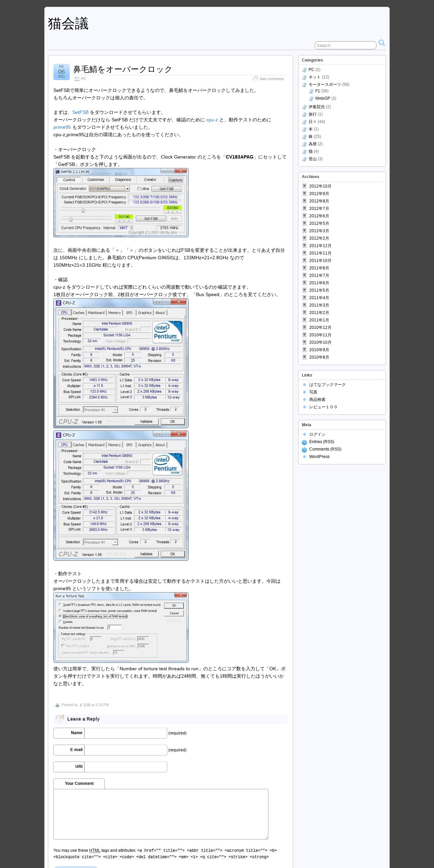434x868 pixels.
Task: Open the PC category link under the title
Action: (83, 79)
